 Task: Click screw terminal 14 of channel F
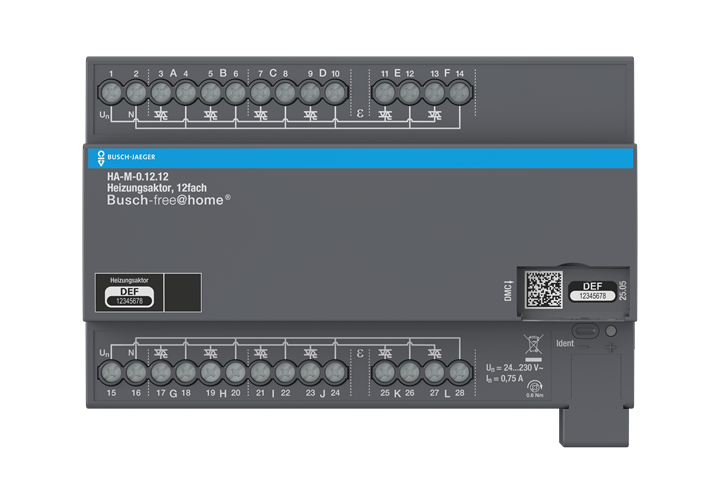460,93
